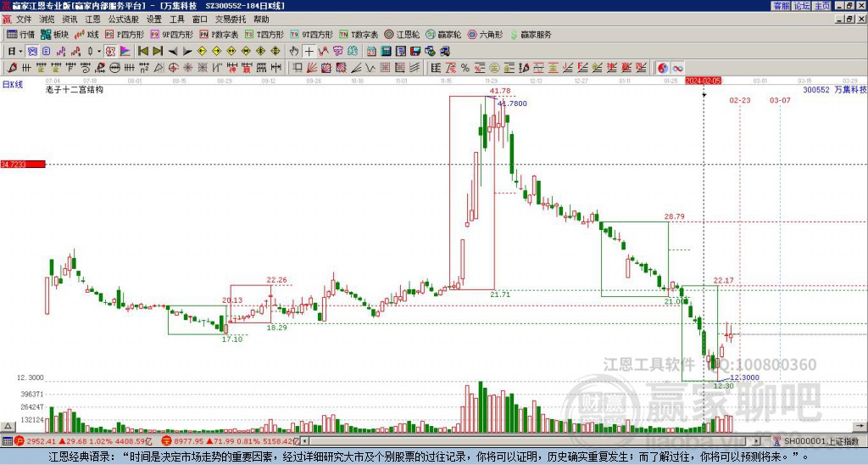The image size is (868, 465).
Task: Click the 34.7233 price marker
Action: point(22,165)
